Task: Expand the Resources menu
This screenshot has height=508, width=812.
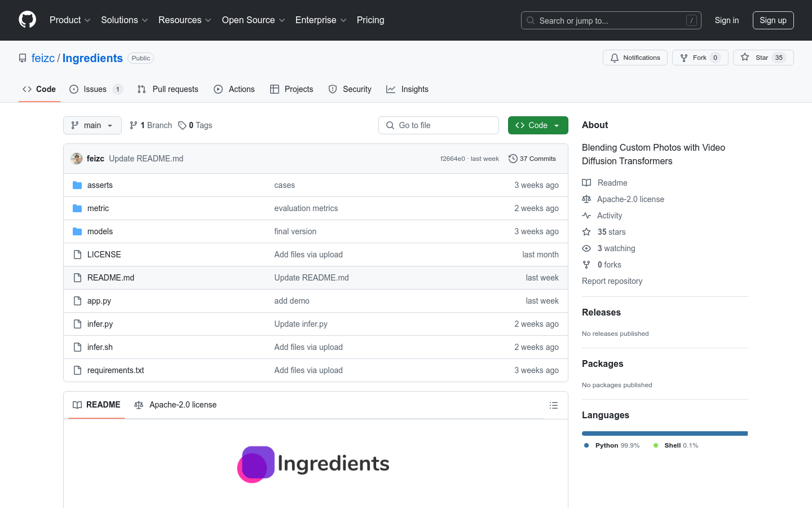Action: (x=185, y=20)
